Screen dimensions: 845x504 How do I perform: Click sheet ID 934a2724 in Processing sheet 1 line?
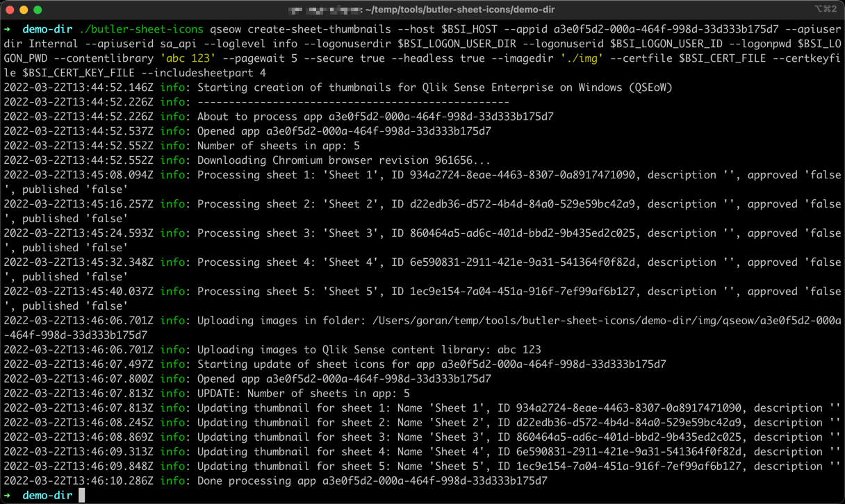(x=523, y=175)
